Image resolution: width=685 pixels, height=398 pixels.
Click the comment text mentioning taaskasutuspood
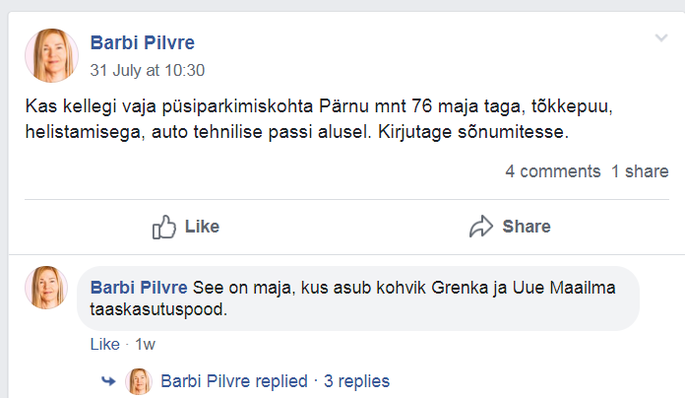click(353, 298)
